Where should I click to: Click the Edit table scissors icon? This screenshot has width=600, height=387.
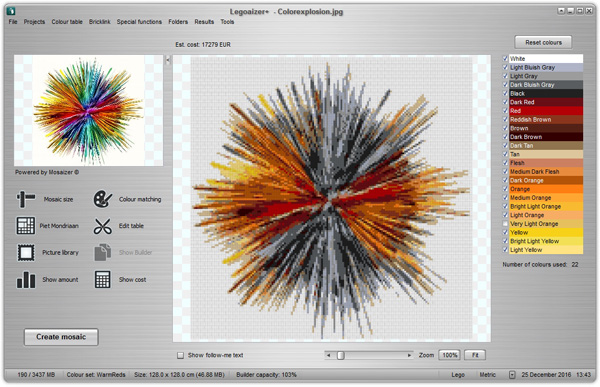[103, 226]
